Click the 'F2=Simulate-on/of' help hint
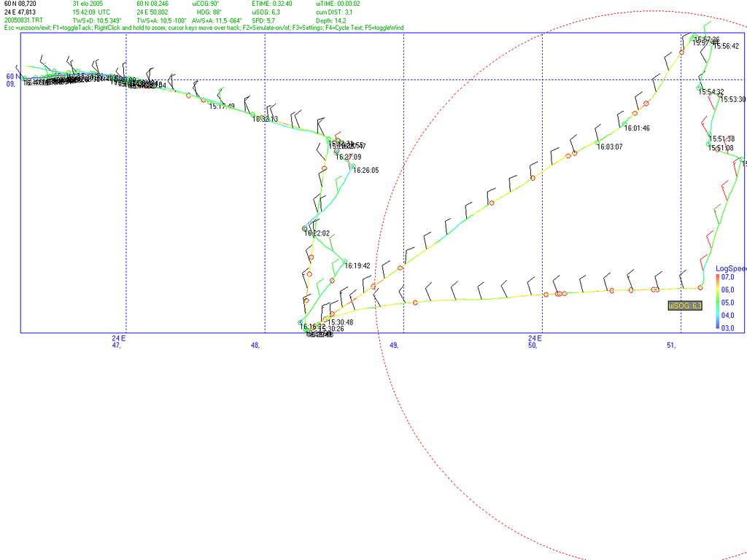This screenshot has width=747, height=560. pos(267,28)
